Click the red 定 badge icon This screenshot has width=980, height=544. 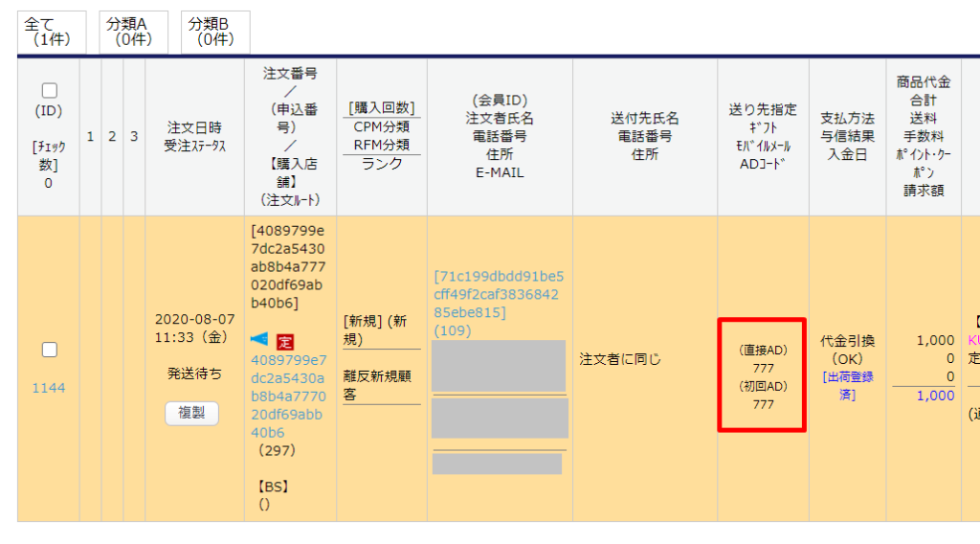point(285,342)
